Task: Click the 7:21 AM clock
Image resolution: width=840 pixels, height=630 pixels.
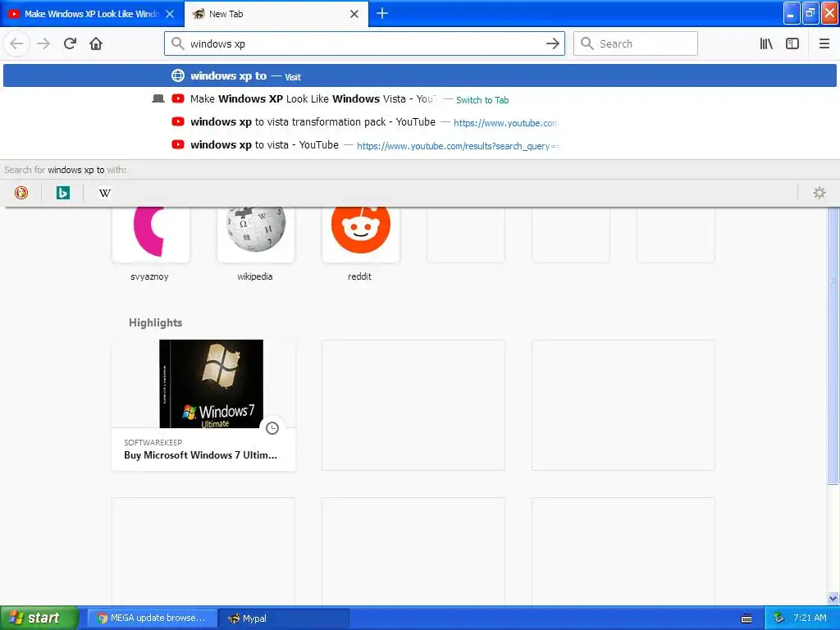Action: pyautogui.click(x=810, y=619)
